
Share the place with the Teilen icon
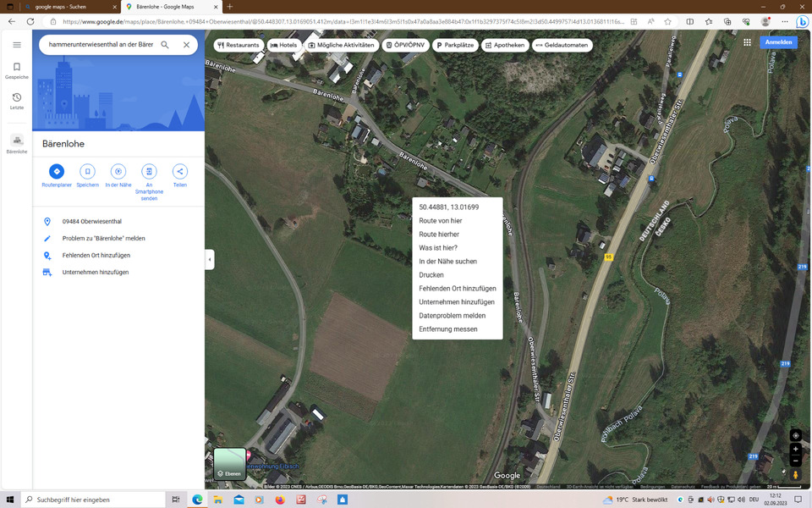point(180,172)
